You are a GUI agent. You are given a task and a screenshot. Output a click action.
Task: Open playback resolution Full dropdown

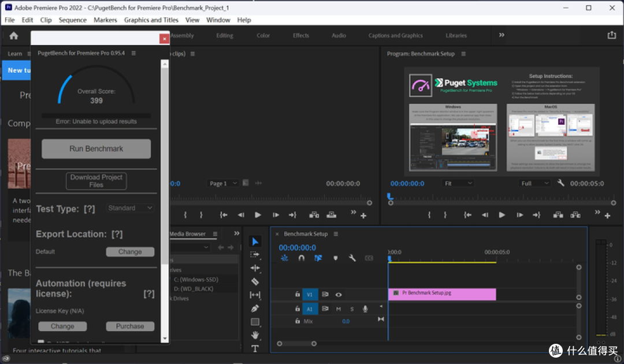tap(534, 183)
